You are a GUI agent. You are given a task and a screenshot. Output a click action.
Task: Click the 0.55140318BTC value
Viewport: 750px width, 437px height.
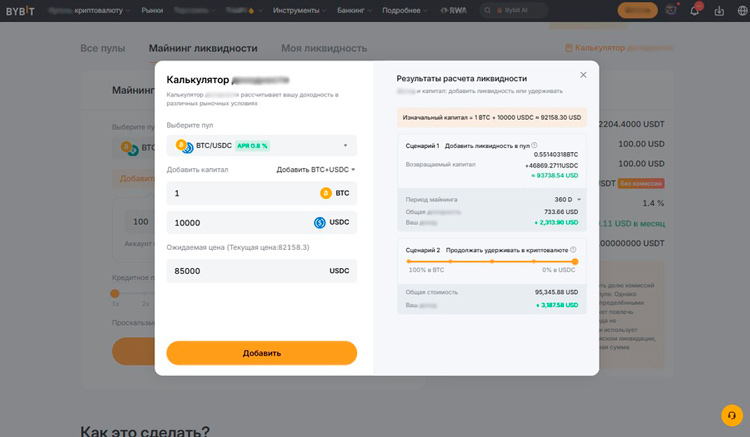click(x=556, y=154)
